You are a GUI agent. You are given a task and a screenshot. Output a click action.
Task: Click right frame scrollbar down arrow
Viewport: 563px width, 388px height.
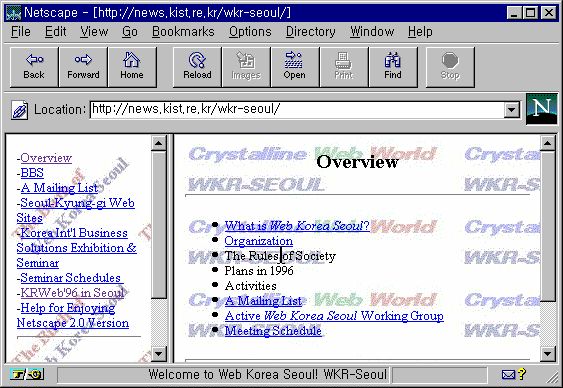coord(548,354)
